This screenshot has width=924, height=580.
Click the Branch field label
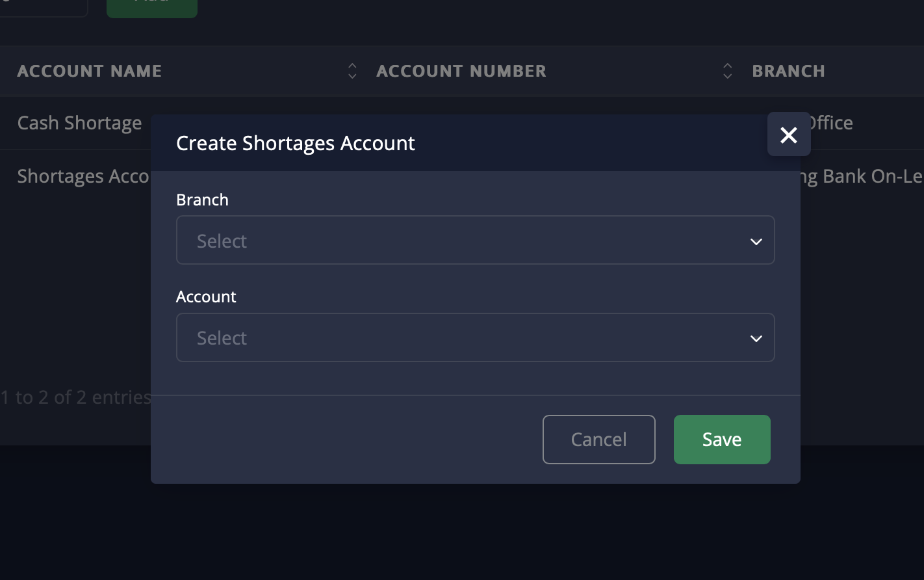(x=202, y=200)
